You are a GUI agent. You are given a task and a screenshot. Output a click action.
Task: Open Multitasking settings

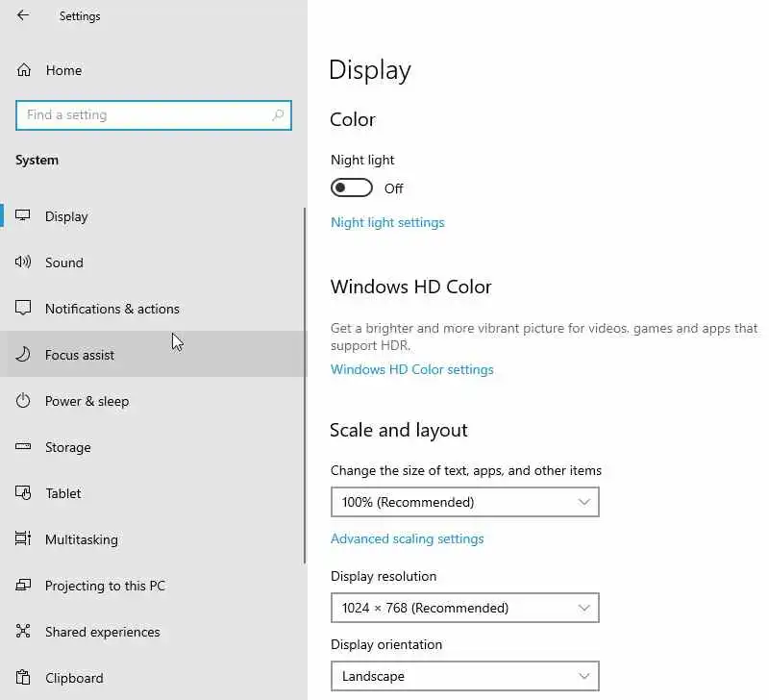152,539
